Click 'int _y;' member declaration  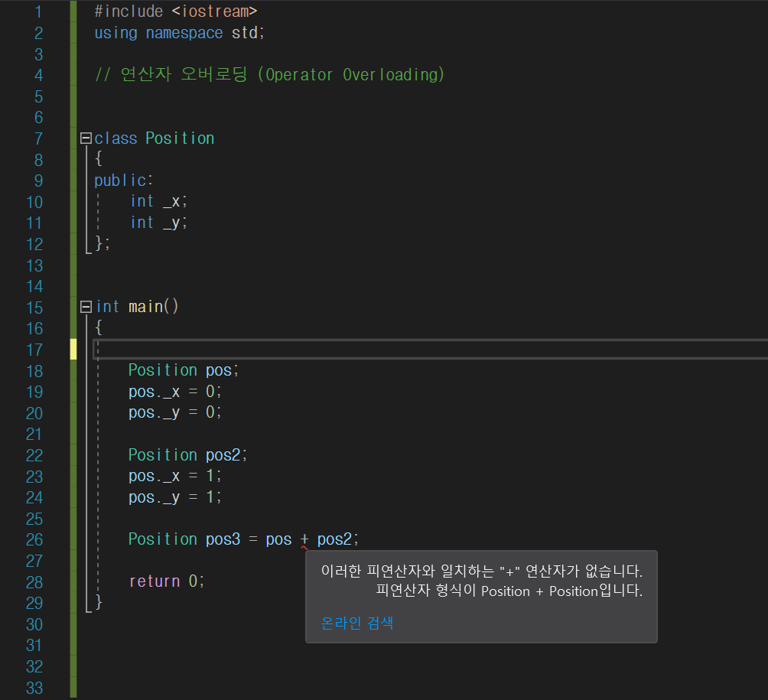pyautogui.click(x=158, y=223)
